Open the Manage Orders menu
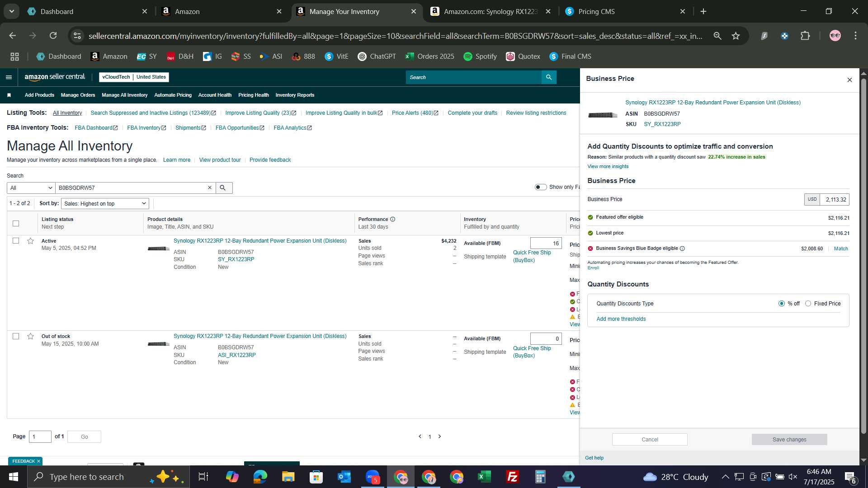The image size is (868, 488). 78,95
